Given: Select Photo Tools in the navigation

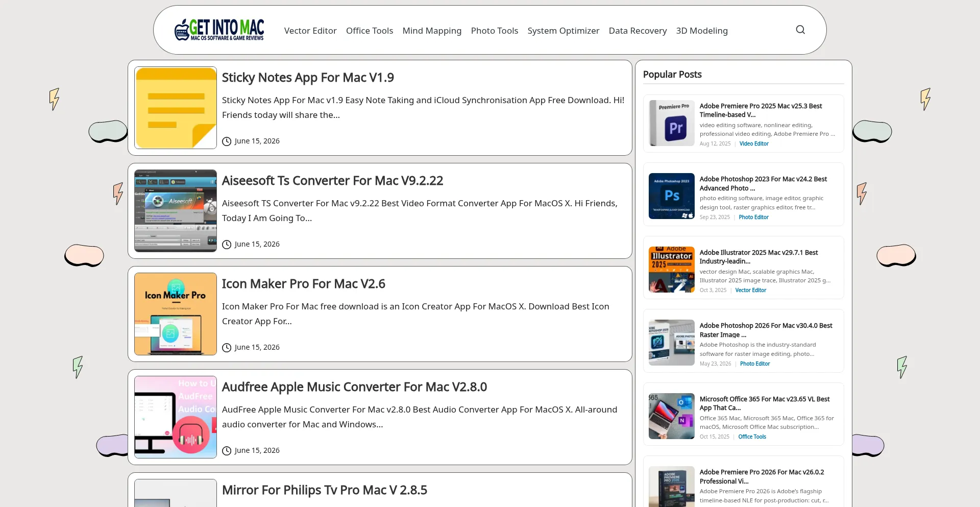Looking at the screenshot, I should coord(495,31).
